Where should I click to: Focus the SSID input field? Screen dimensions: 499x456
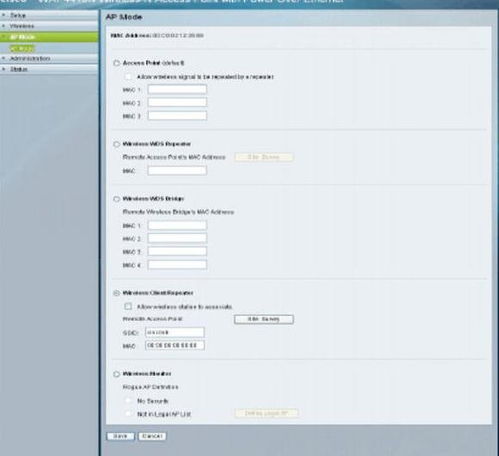[x=175, y=332]
